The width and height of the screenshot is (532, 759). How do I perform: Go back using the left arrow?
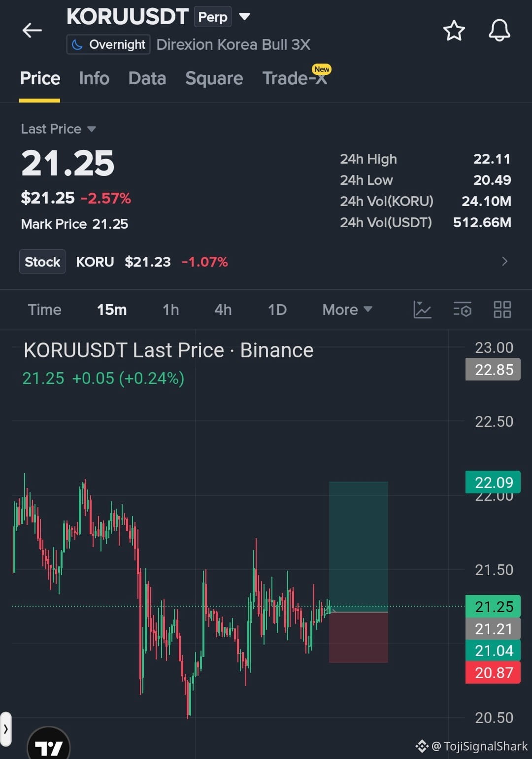point(32,31)
